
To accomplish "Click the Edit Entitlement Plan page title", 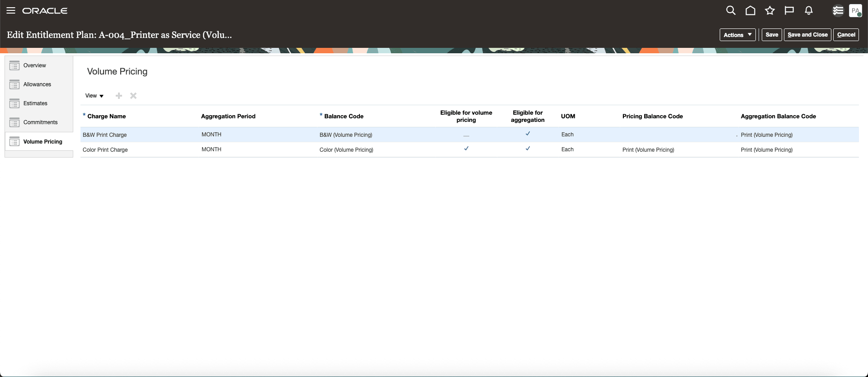I will (119, 35).
